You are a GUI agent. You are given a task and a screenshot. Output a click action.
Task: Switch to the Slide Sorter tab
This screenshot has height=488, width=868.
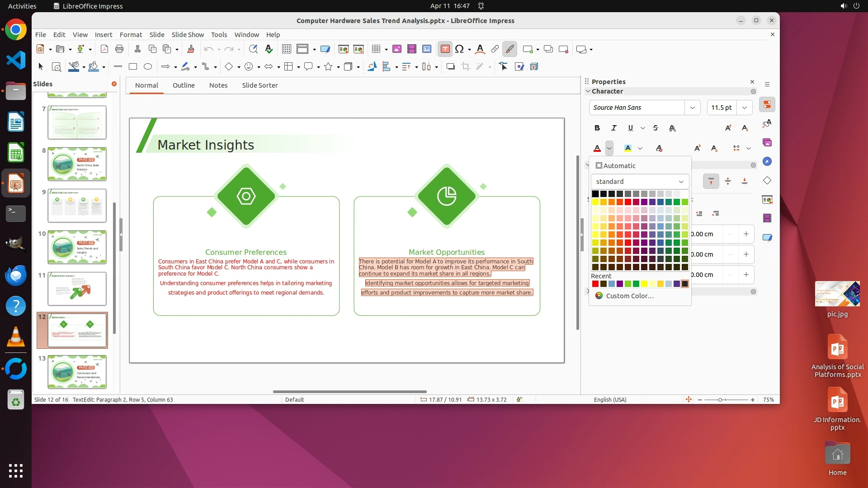pos(259,85)
